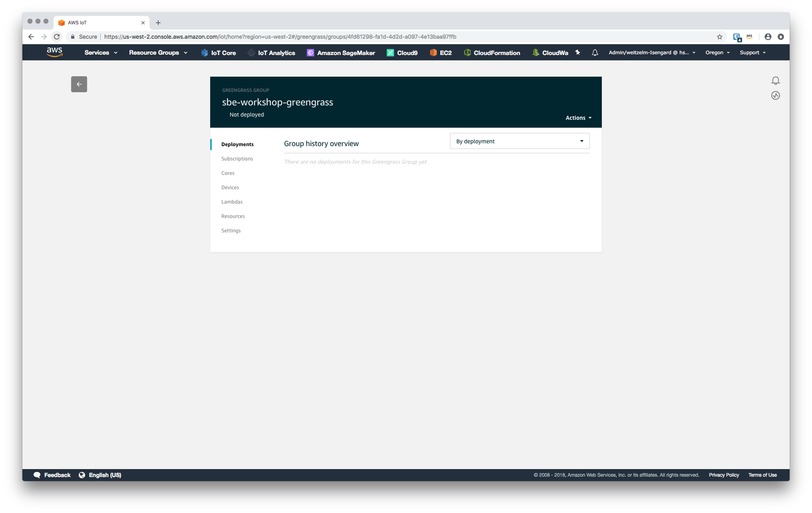
Task: Open the Amazon SageMaker shortcut
Action: tap(341, 53)
